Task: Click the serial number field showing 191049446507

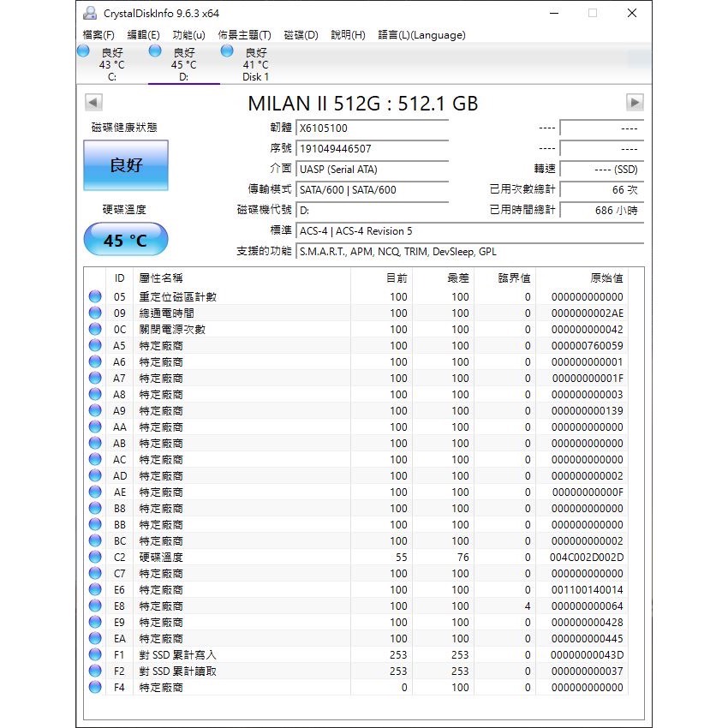Action: tap(373, 148)
